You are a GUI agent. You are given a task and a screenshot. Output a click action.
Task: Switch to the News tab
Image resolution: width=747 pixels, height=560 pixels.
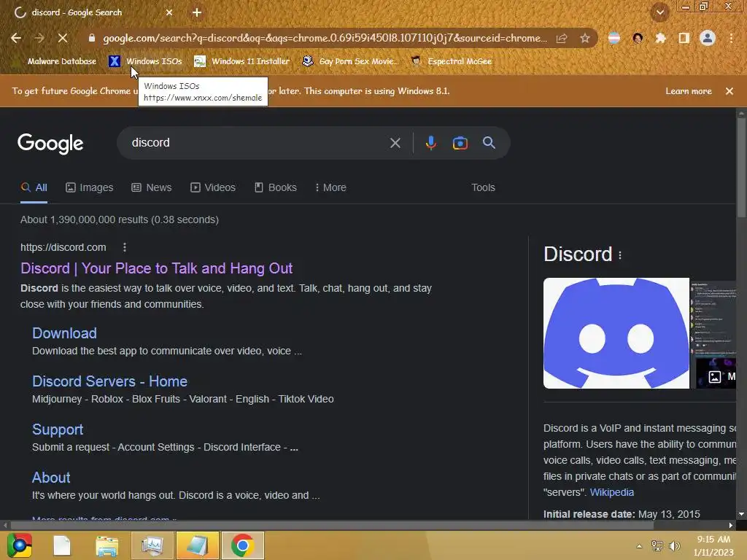click(152, 187)
